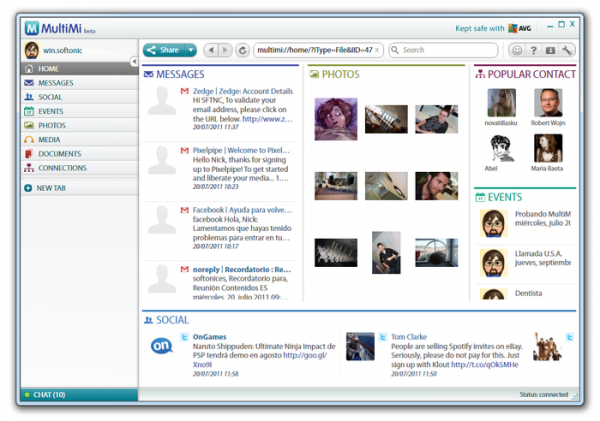Click the OnGames avatar logo
Image resolution: width=600 pixels, height=421 pixels.
161,346
